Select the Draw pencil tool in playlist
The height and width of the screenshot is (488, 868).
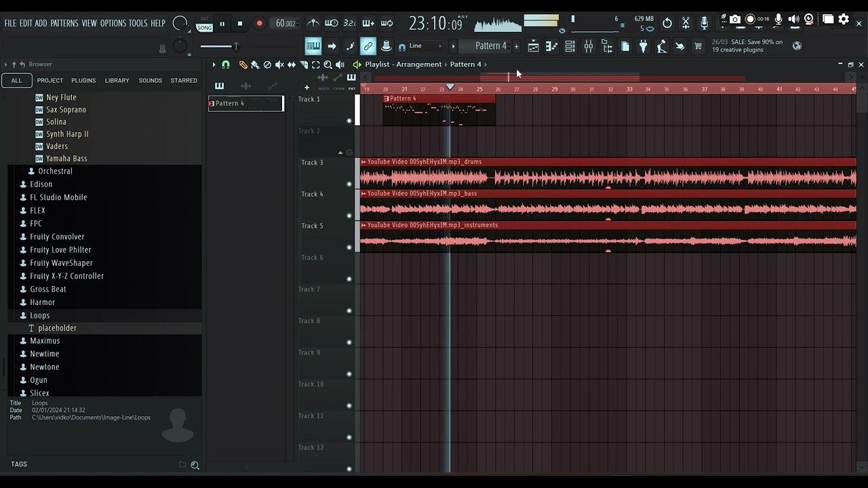point(243,65)
